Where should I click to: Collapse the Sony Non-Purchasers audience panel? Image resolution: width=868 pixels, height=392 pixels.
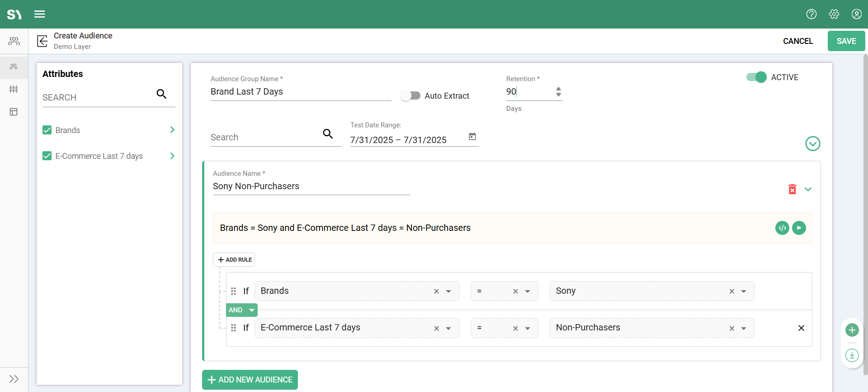click(808, 189)
